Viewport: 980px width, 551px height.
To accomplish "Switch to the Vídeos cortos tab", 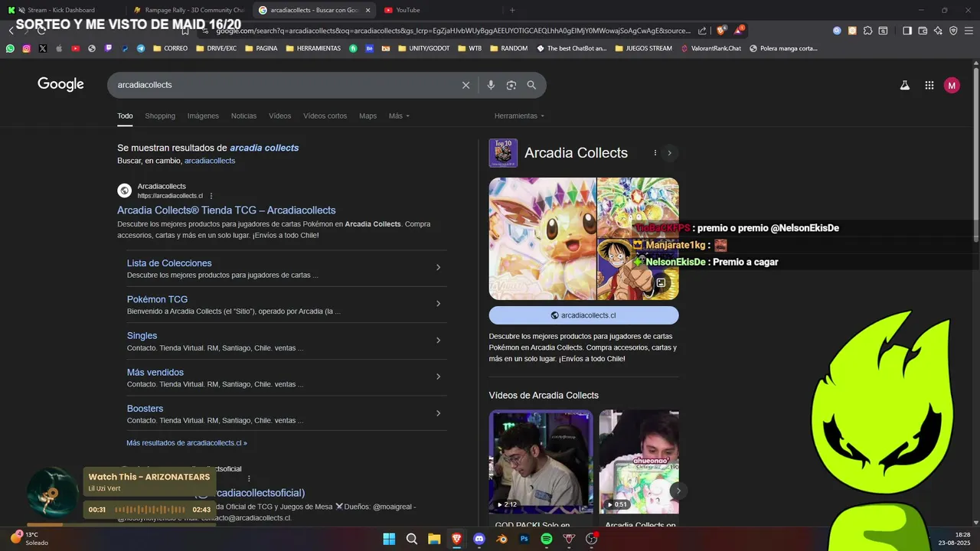I will (x=325, y=116).
